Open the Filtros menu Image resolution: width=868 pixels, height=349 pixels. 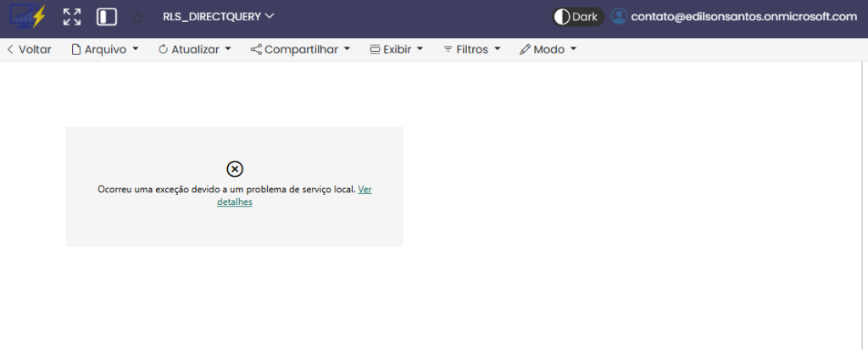[471, 49]
